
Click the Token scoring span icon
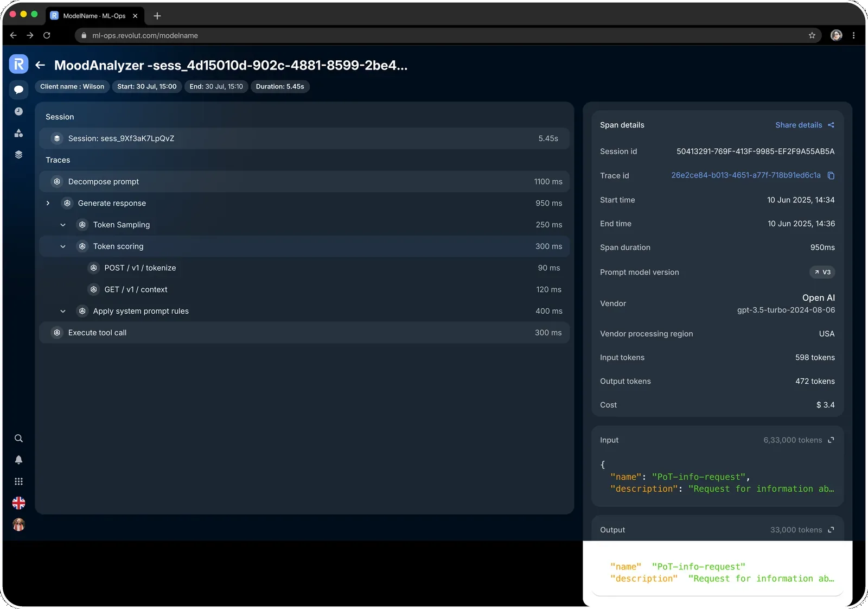[82, 246]
